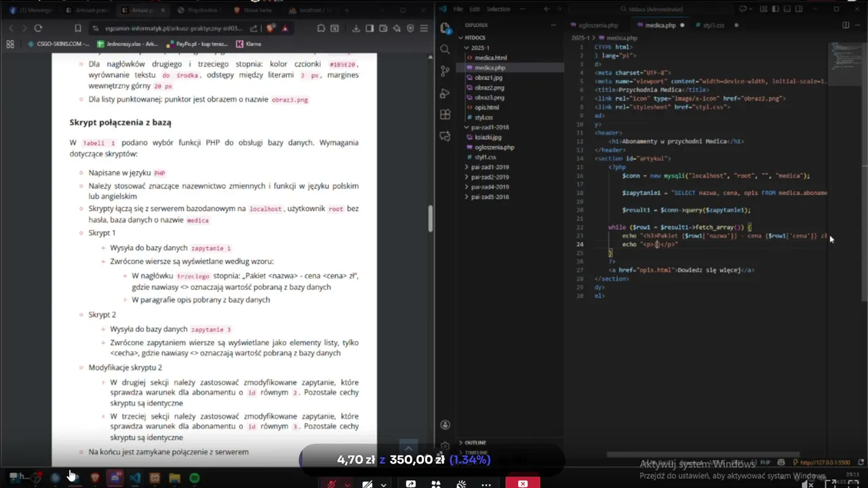Open obraz1.jpg in the Explorer tree
Screen dimensions: 868x488
488,77
